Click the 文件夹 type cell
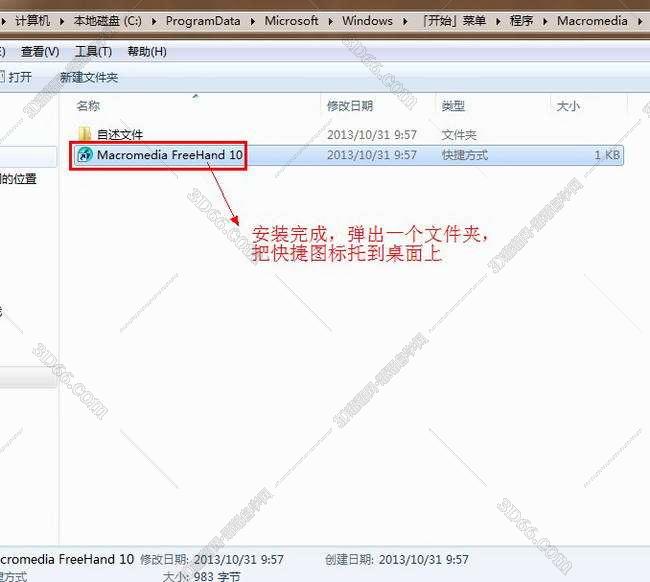Viewport: 650px width, 582px height. [x=459, y=135]
